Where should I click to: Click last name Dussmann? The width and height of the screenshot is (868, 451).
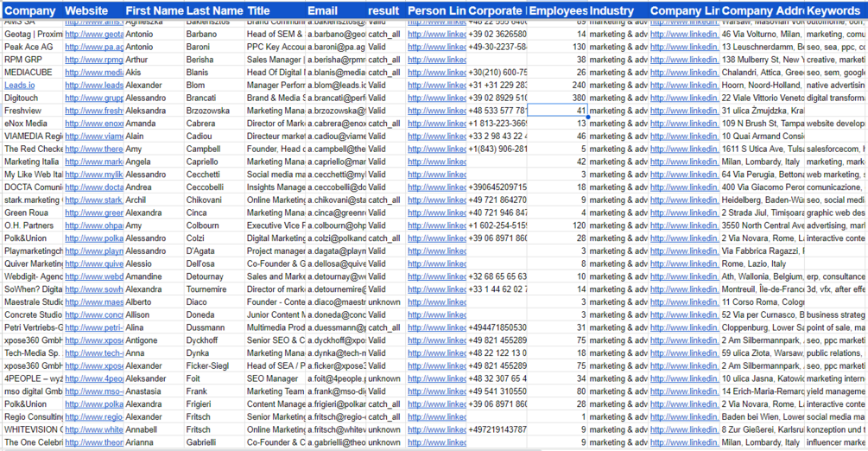coord(205,327)
